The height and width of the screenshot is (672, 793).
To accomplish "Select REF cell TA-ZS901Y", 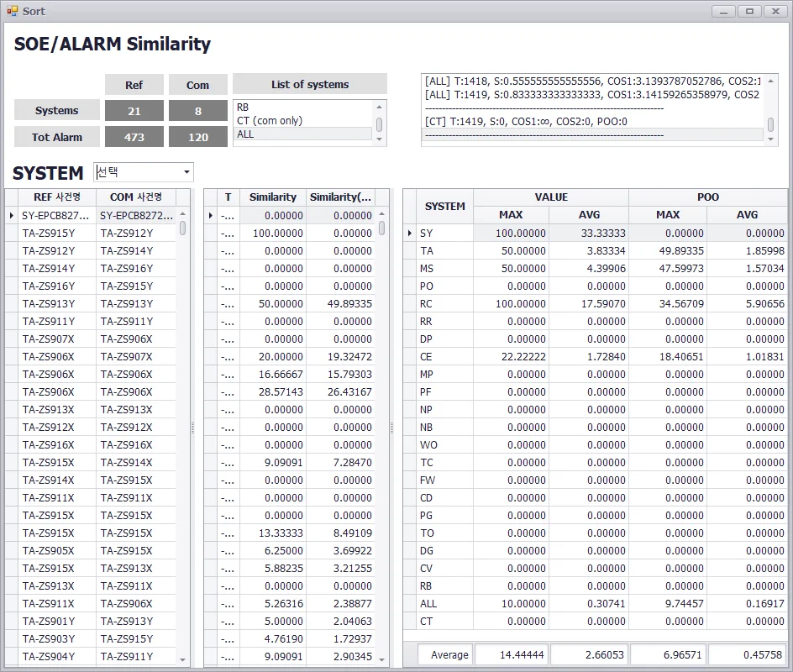I will coord(56,621).
